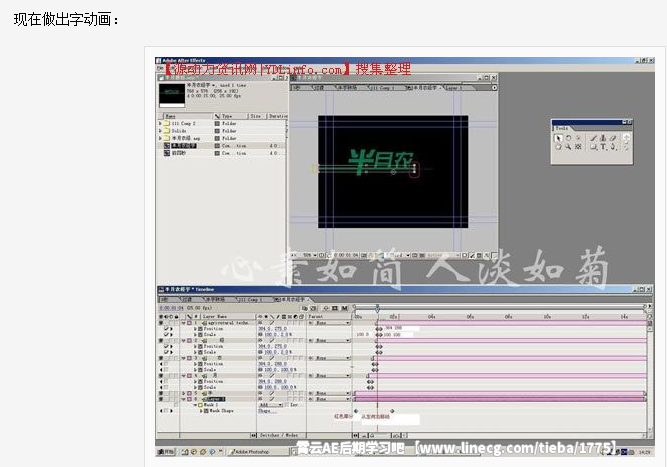Click the project thumbnail preview image

[172, 94]
